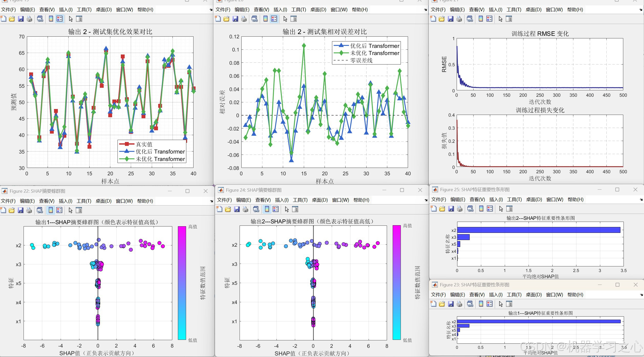Image resolution: width=644 pixels, height=357 pixels.
Task: Click Open file icon in Figure 24 toolbar
Action: tap(228, 209)
